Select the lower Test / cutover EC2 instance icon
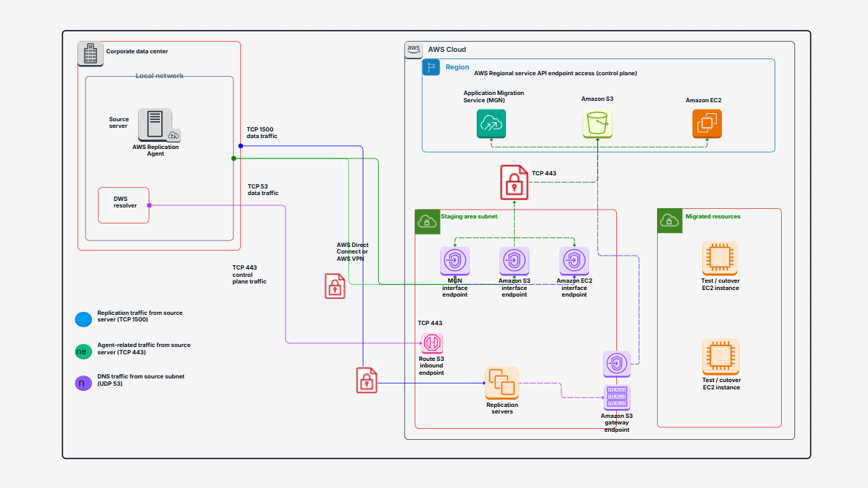This screenshot has height=488, width=868. 721,357
